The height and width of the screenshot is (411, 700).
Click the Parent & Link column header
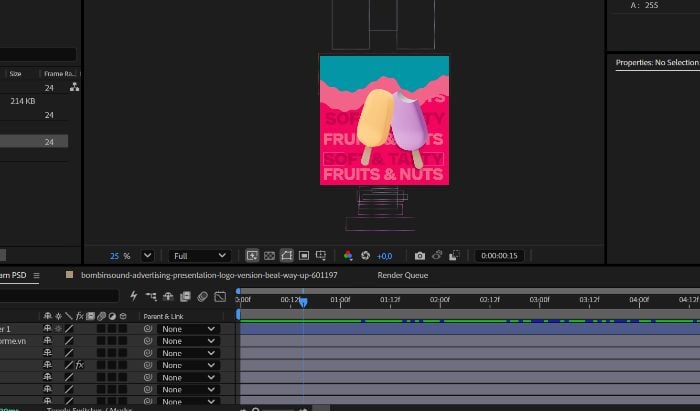163,316
